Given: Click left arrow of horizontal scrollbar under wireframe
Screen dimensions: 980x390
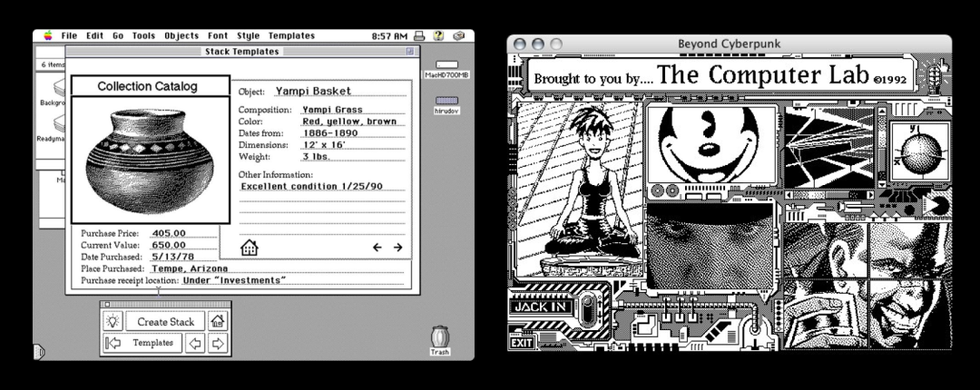Looking at the screenshot, I should coord(789,194).
